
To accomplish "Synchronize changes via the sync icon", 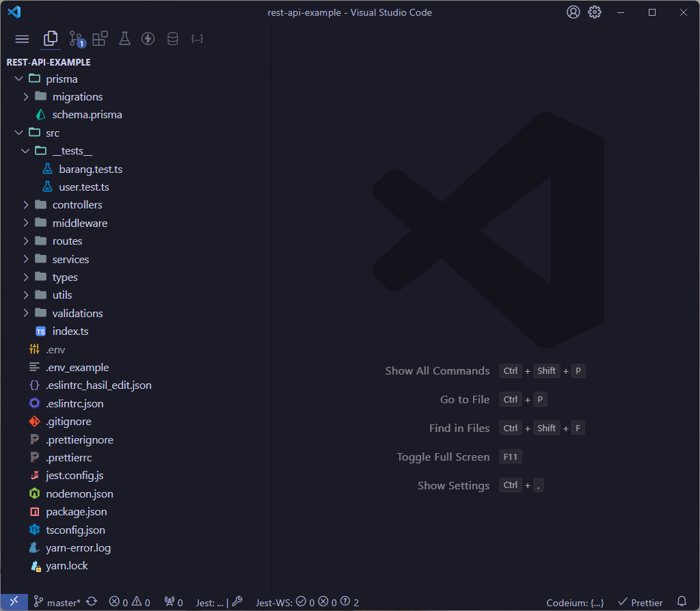I will (92, 602).
